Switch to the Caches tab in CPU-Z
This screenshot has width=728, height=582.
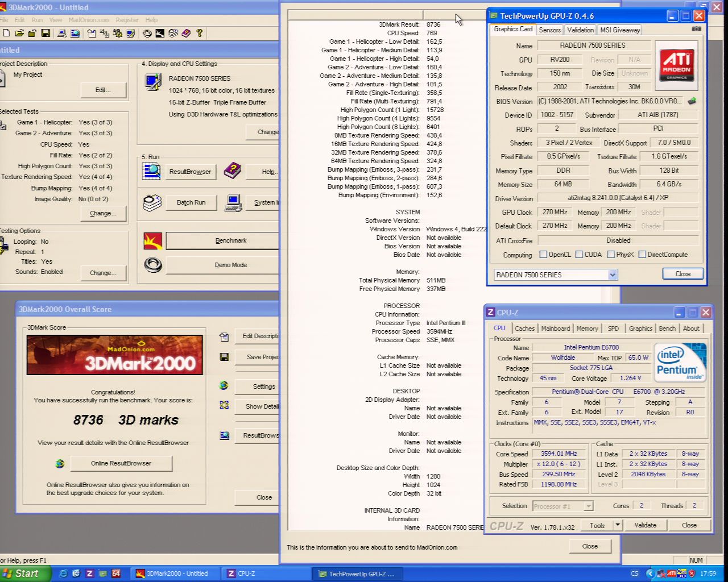point(524,329)
